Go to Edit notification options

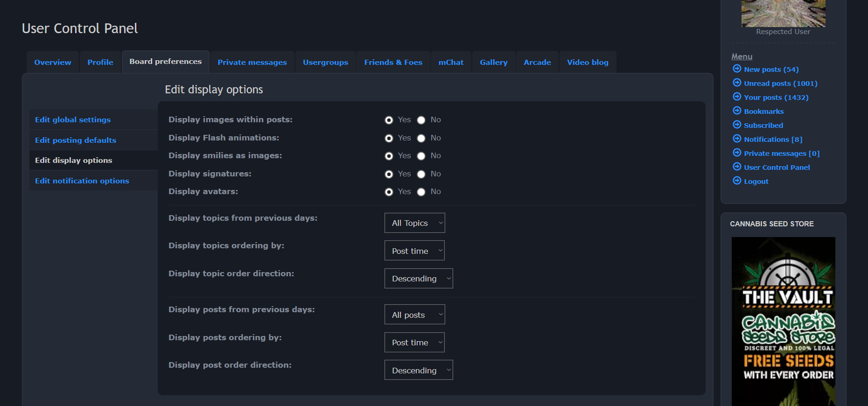(x=82, y=181)
